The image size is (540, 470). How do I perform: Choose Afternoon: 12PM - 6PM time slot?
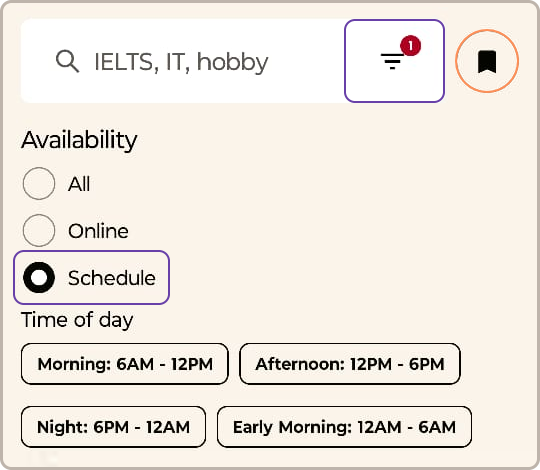[350, 364]
